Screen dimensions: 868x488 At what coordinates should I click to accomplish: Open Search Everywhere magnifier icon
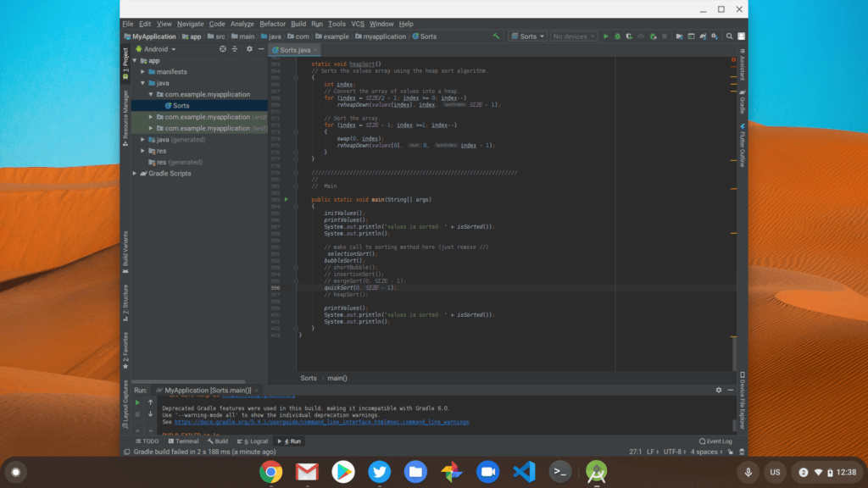click(729, 36)
